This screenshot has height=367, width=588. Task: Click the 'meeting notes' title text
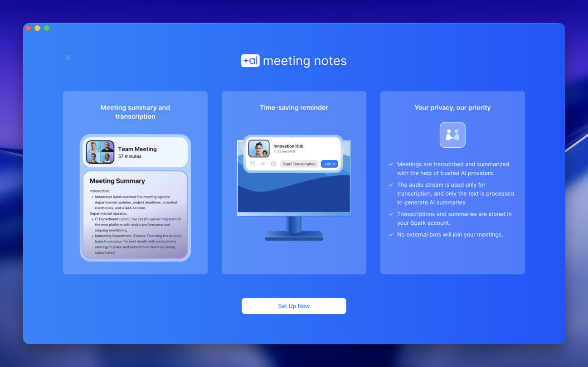click(x=305, y=61)
